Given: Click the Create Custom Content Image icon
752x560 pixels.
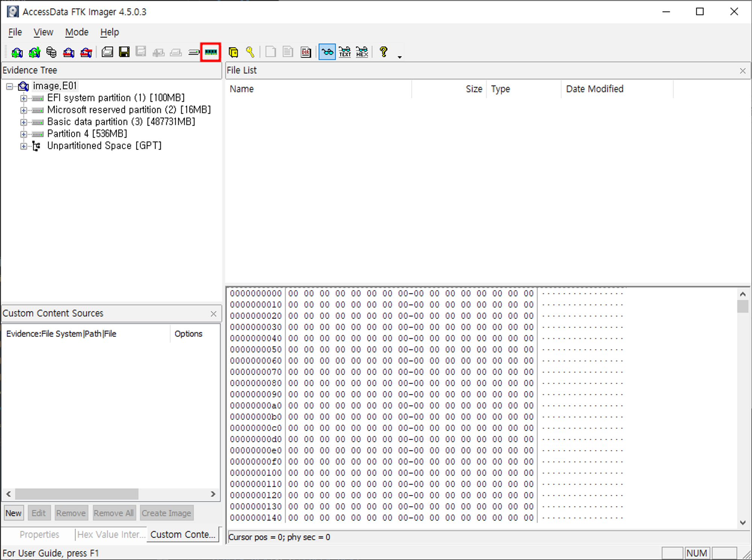Looking at the screenshot, I should pyautogui.click(x=176, y=52).
